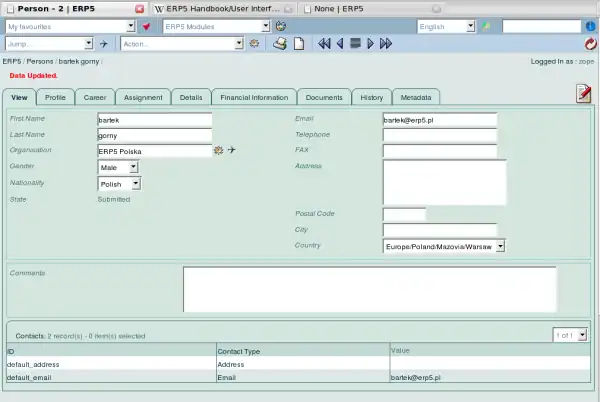Expand the Gender dropdown
This screenshot has height=402, width=600.
pyautogui.click(x=119, y=167)
